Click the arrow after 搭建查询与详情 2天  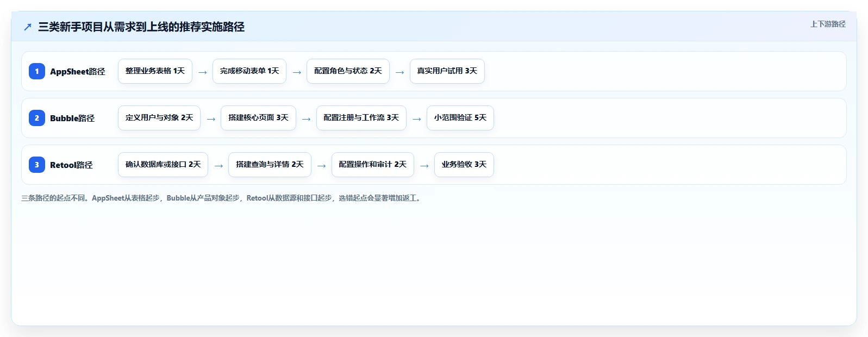[322, 166]
